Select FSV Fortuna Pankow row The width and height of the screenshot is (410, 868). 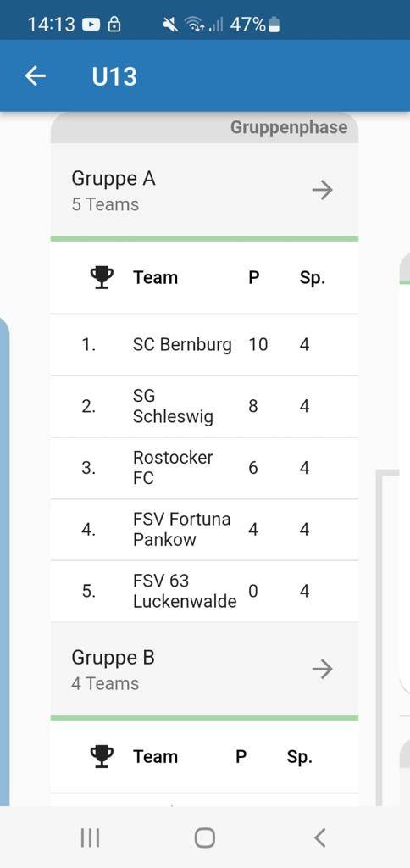204,530
